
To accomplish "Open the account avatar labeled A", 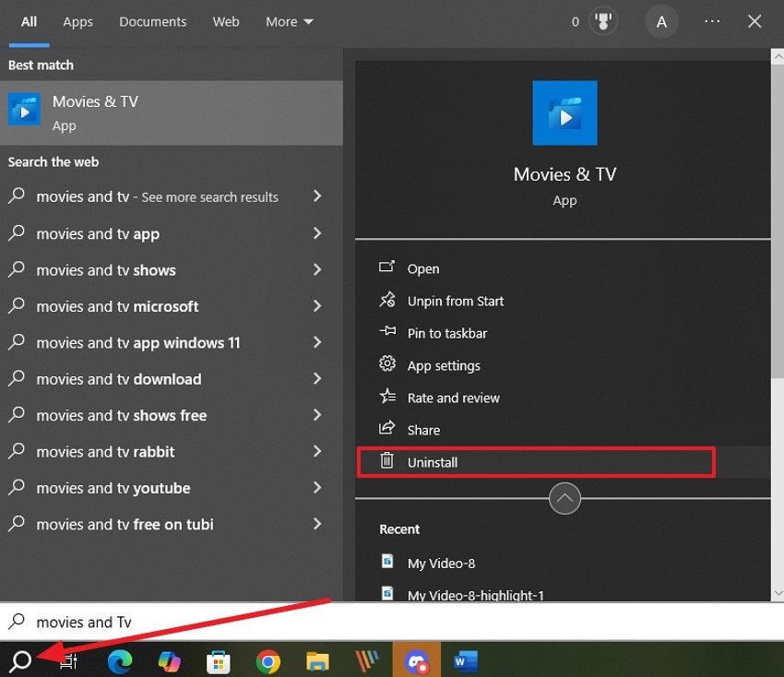I will pyautogui.click(x=661, y=21).
